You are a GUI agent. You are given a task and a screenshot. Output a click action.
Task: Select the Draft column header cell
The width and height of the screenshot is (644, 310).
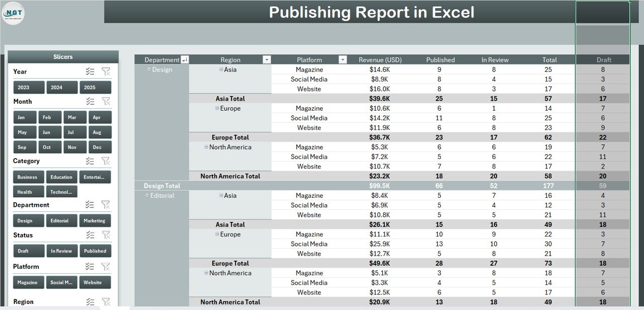click(603, 59)
